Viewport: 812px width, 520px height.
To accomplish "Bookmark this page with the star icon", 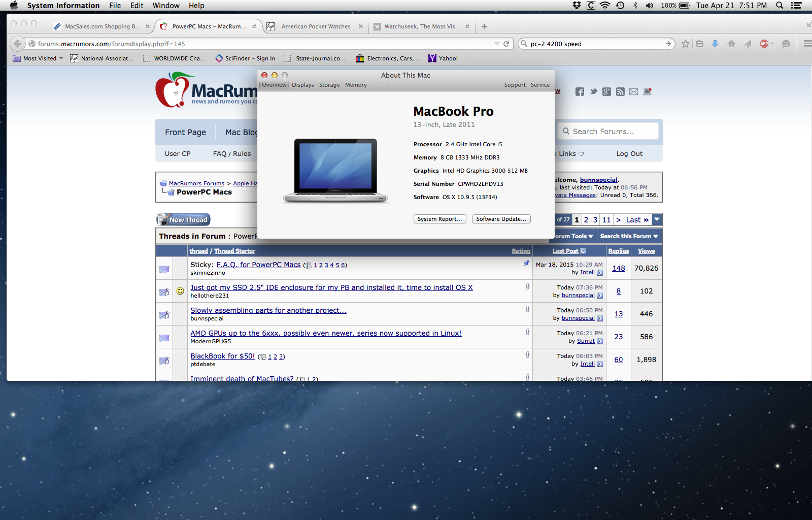I will (686, 44).
